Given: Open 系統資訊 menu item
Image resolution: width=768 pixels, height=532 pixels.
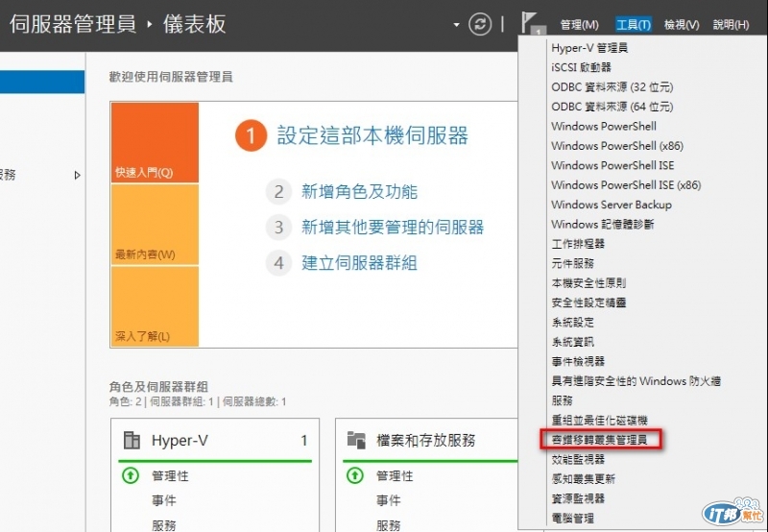Looking at the screenshot, I should (572, 342).
